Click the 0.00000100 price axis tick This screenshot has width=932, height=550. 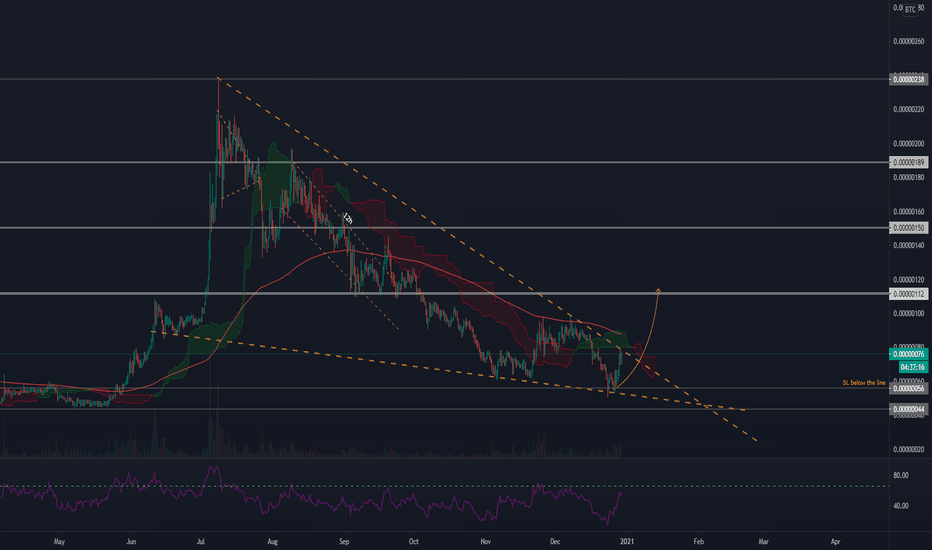coord(909,313)
